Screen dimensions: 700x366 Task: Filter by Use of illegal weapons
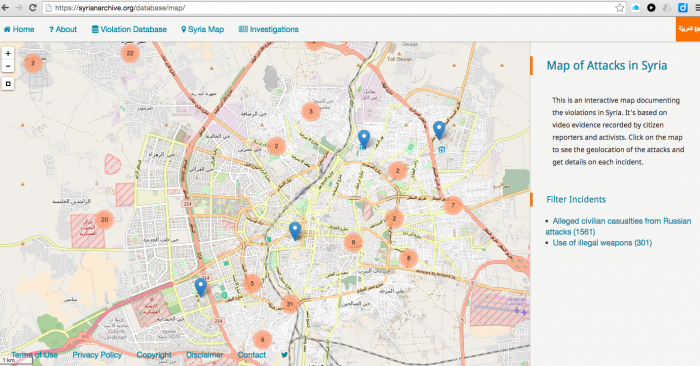coord(602,243)
